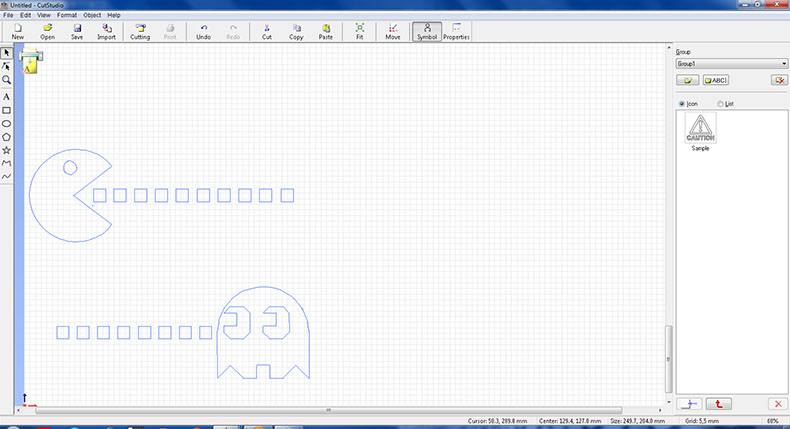Screen dimensions: 790x429
Task: Start Cutting from the toolbar
Action: click(x=140, y=31)
